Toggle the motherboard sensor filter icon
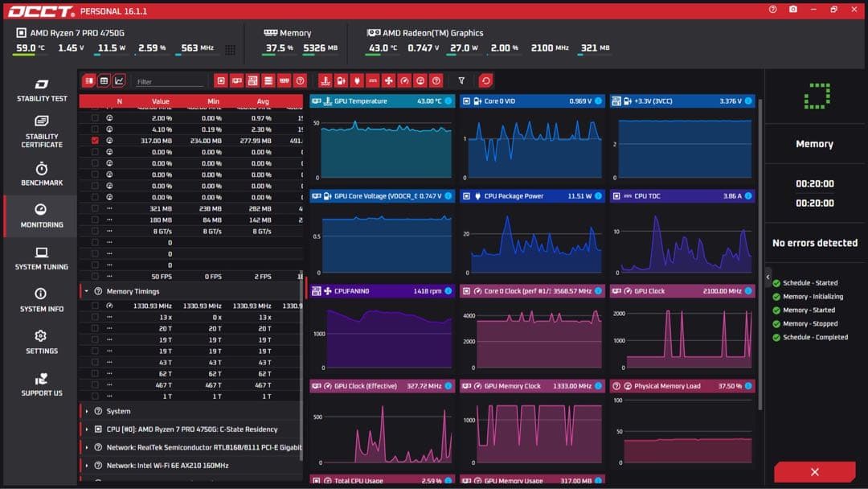The height and width of the screenshot is (489, 868). click(x=252, y=81)
